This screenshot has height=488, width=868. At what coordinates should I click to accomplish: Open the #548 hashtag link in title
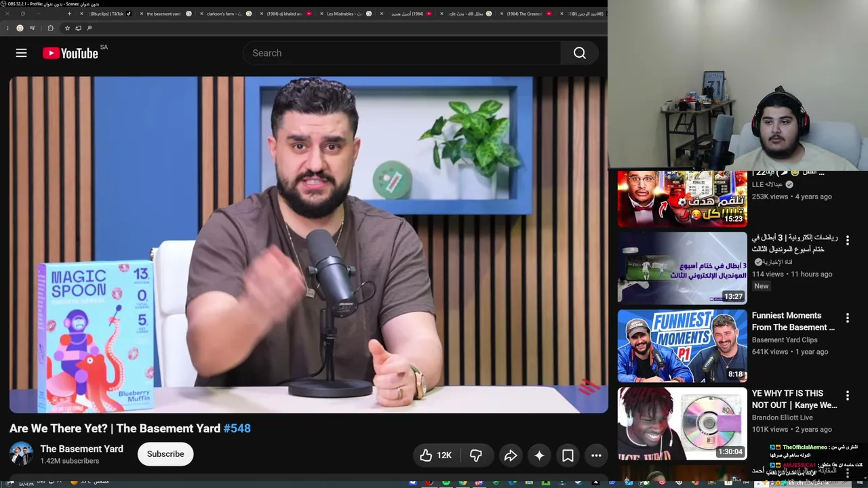[x=237, y=428]
